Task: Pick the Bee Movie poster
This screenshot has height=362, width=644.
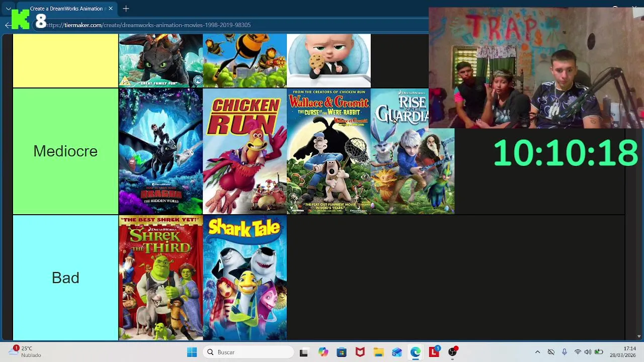Action: tap(245, 61)
